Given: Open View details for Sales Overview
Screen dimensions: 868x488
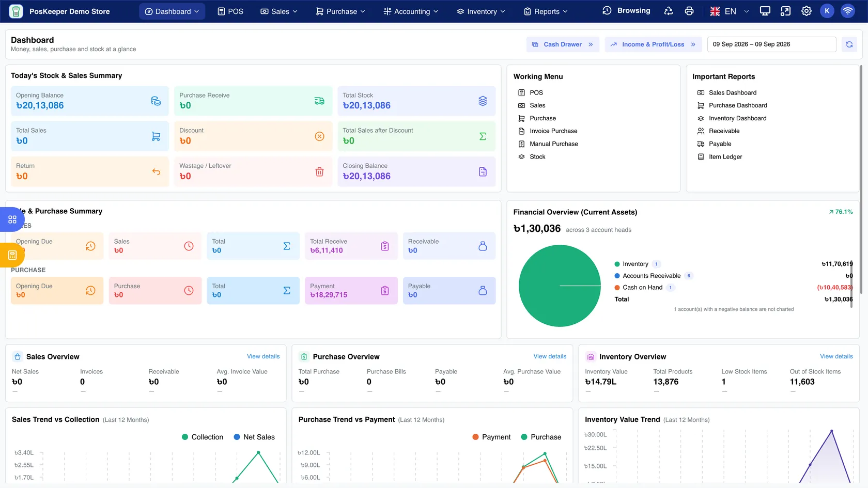Looking at the screenshot, I should 263,357.
